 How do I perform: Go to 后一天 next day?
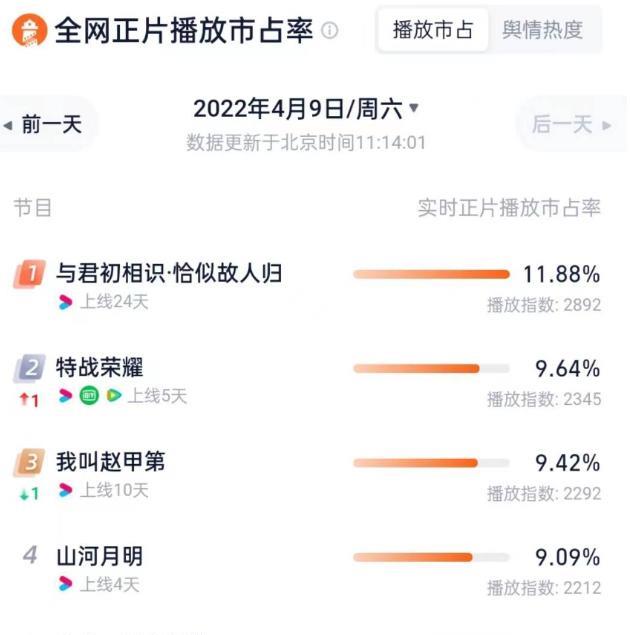572,124
